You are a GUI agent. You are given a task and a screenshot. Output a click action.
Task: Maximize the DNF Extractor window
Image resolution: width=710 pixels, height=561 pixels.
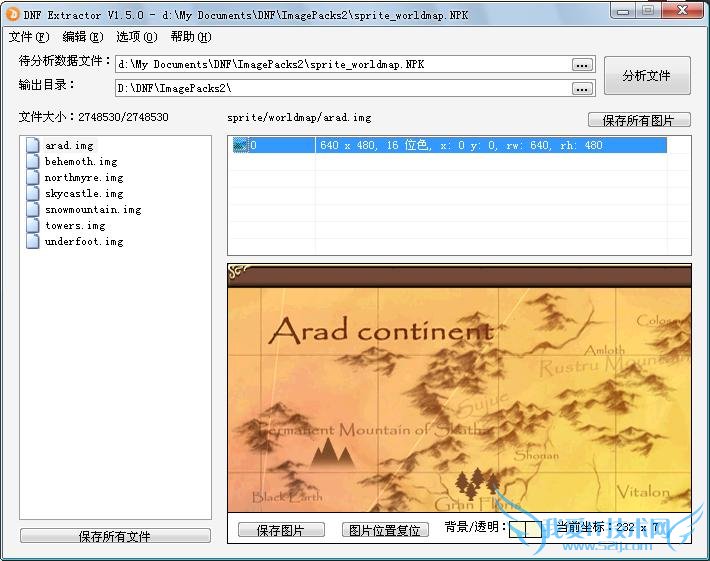648,11
